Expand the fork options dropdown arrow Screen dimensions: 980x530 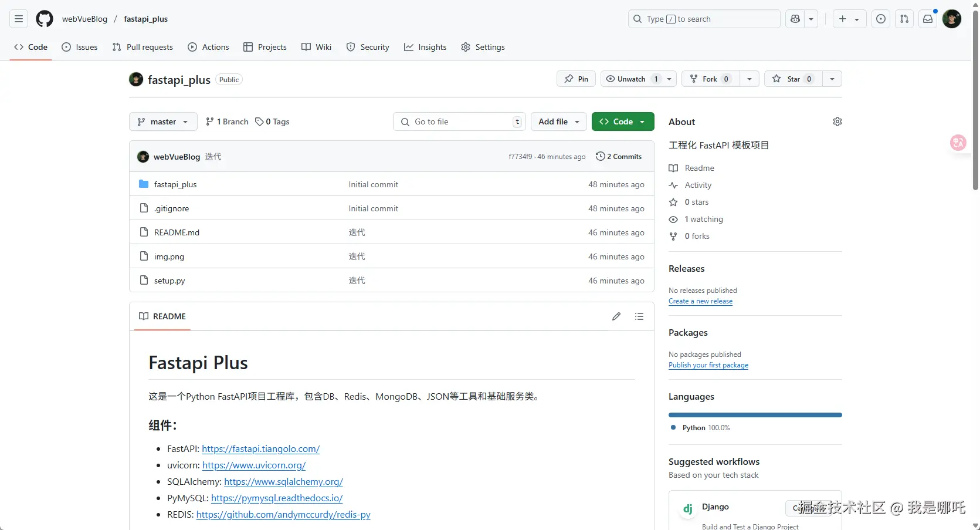[750, 79]
